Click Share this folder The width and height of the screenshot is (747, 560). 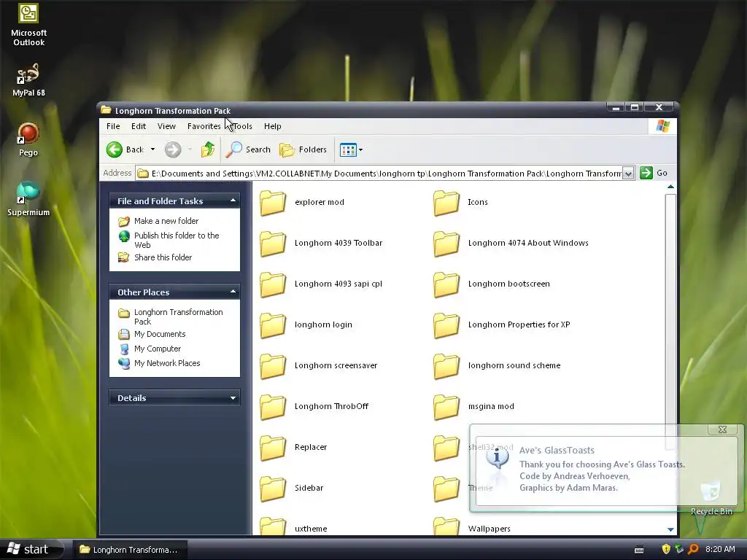155,257
